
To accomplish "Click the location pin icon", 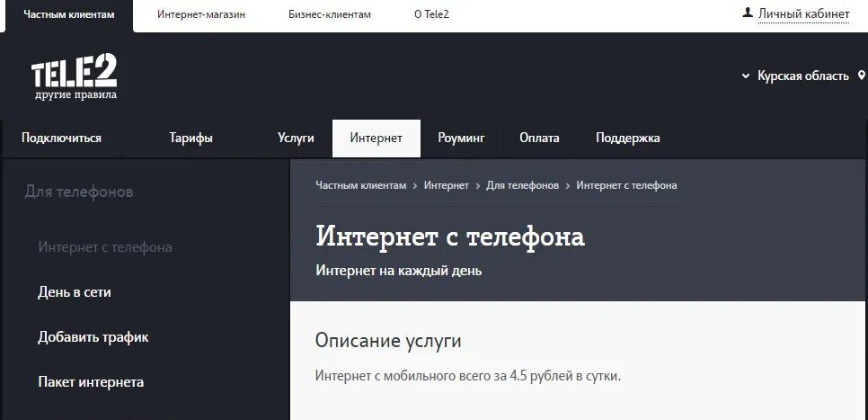I will tap(862, 76).
